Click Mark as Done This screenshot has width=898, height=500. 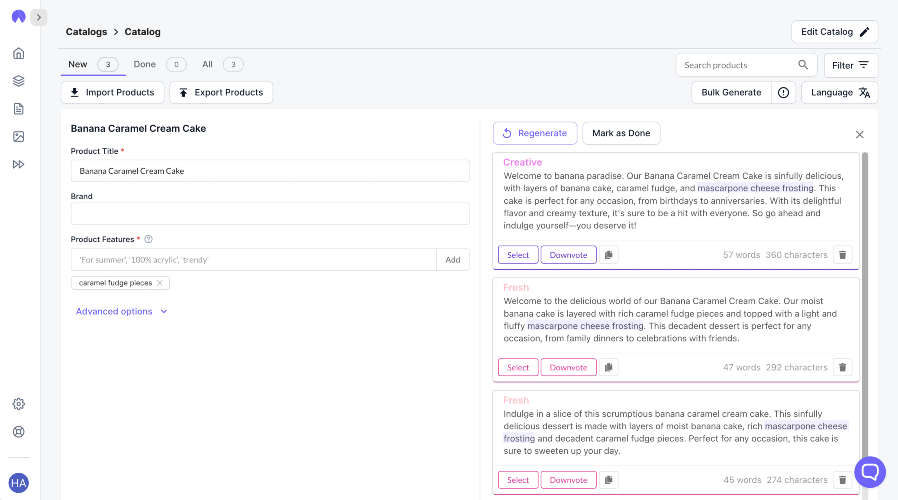coord(621,133)
